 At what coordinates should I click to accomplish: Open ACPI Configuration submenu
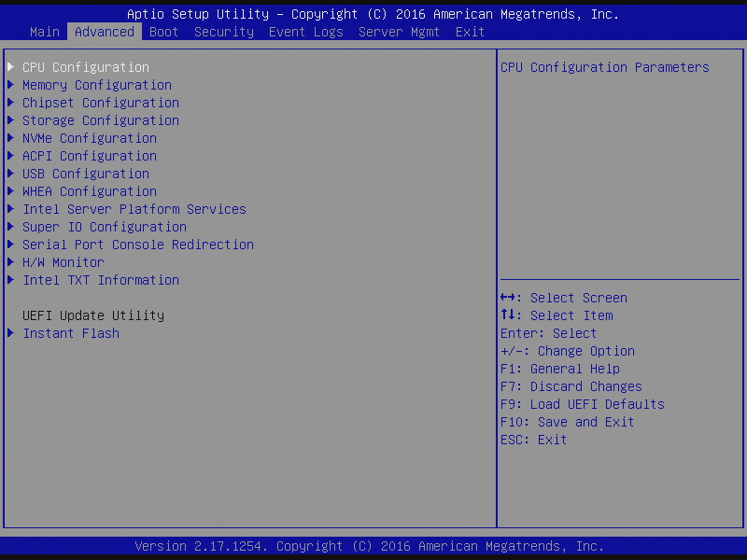click(90, 156)
